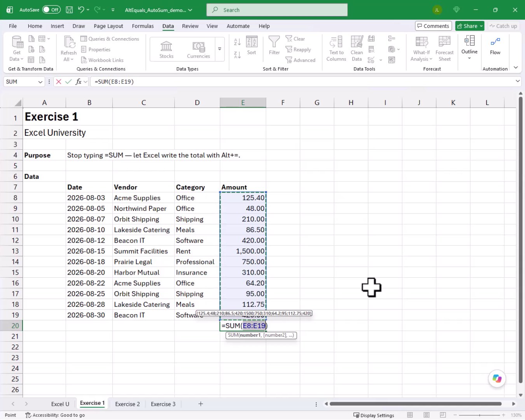Image resolution: width=525 pixels, height=420 pixels.
Task: Open the Share button dropdown arrow
Action: pyautogui.click(x=481, y=26)
